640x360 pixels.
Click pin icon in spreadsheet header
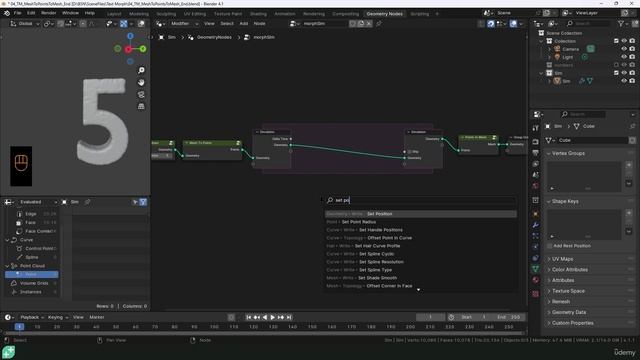click(x=87, y=202)
